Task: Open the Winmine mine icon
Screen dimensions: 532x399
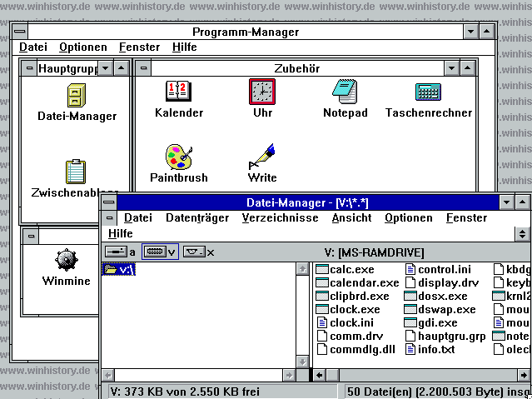Action: [x=66, y=261]
